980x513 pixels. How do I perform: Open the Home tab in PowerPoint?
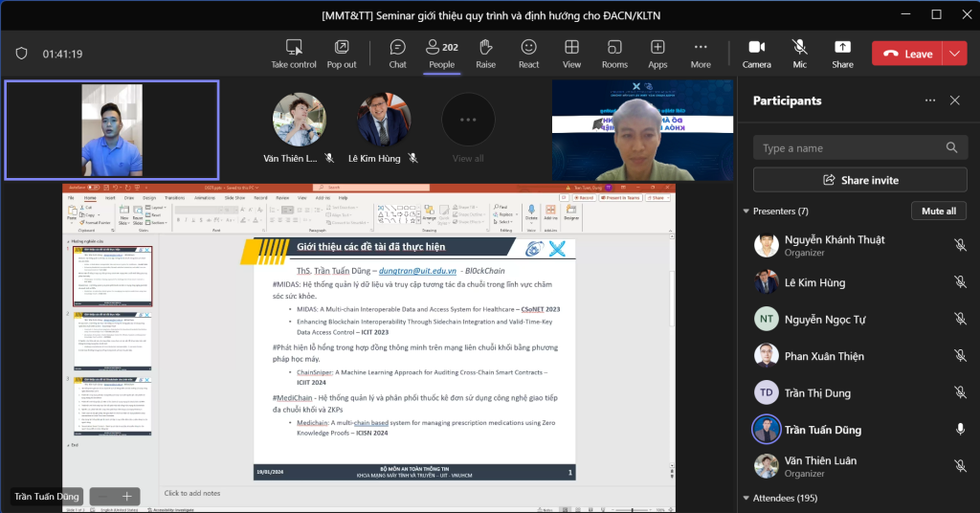click(90, 198)
